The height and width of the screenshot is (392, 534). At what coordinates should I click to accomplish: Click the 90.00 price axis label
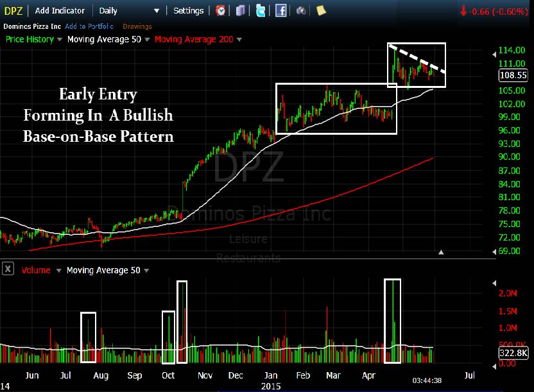(x=509, y=157)
